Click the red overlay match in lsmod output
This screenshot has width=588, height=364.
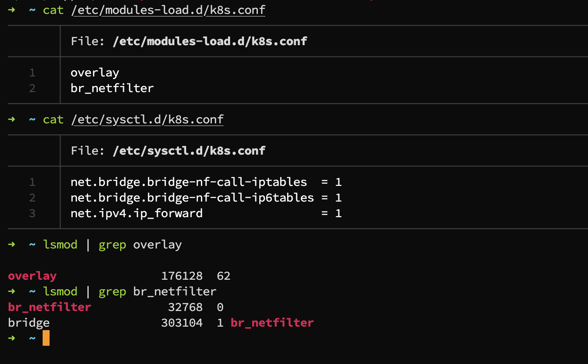[32, 276]
